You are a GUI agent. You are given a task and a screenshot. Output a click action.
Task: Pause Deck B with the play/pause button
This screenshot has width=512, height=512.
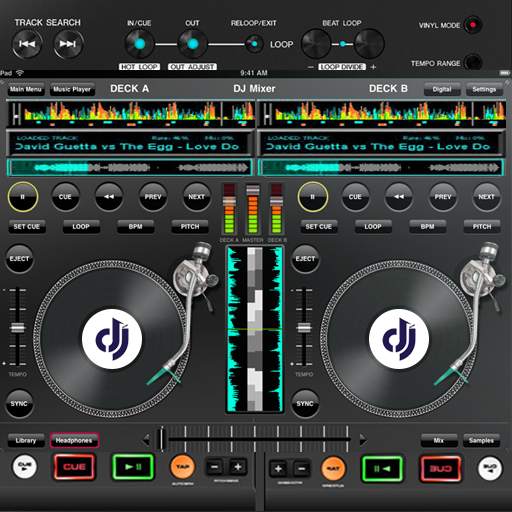(x=313, y=197)
